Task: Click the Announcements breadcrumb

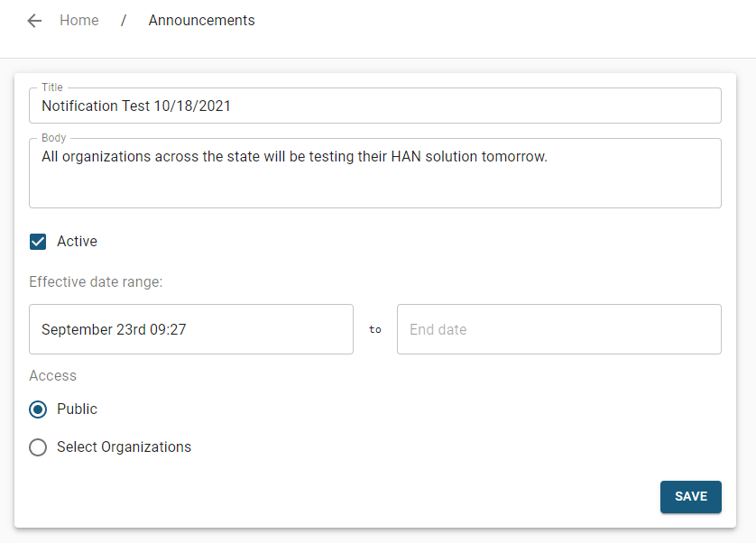Action: 201,20
